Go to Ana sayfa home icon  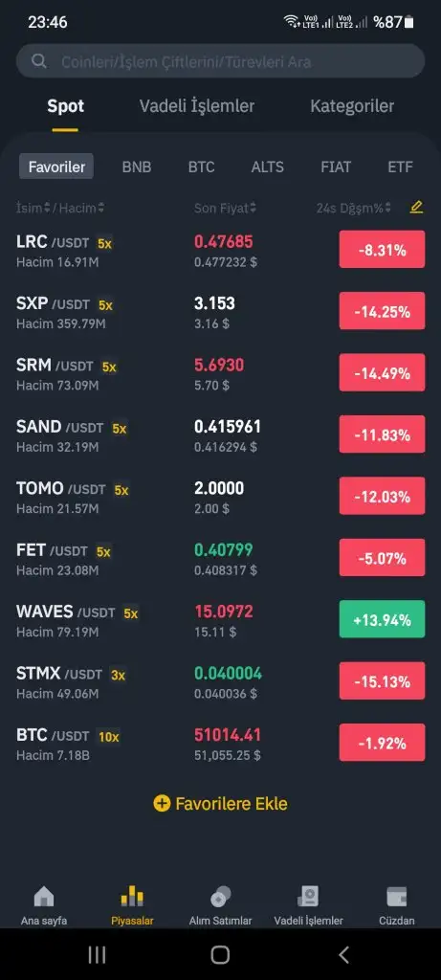point(44,898)
